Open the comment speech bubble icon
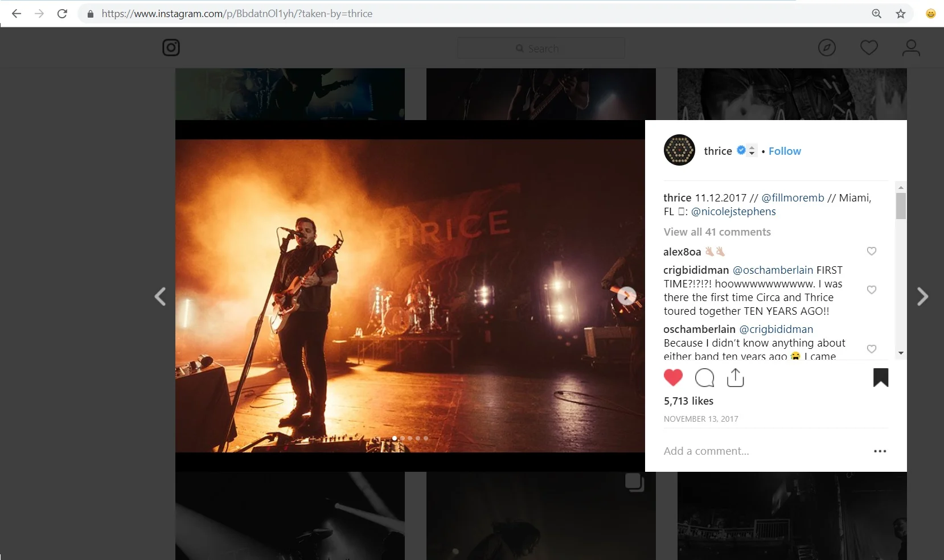The width and height of the screenshot is (944, 560). tap(705, 378)
